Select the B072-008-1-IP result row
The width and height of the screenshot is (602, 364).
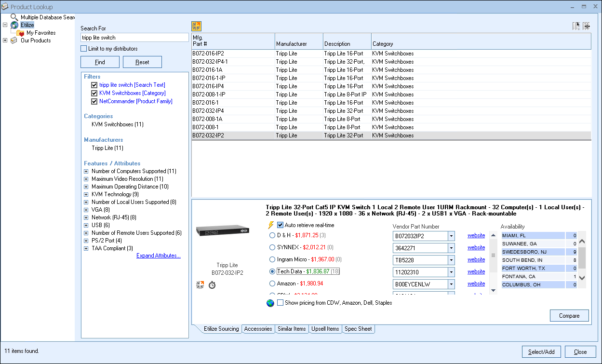(391, 94)
